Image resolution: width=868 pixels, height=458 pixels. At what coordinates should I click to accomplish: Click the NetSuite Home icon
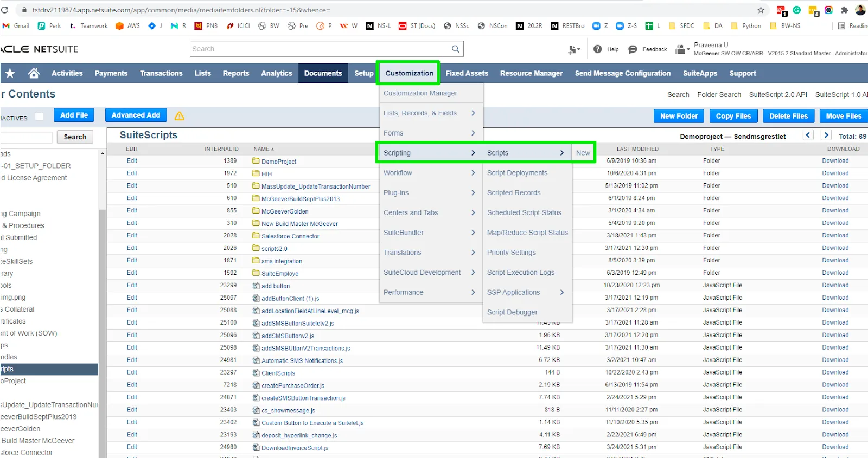(x=34, y=73)
